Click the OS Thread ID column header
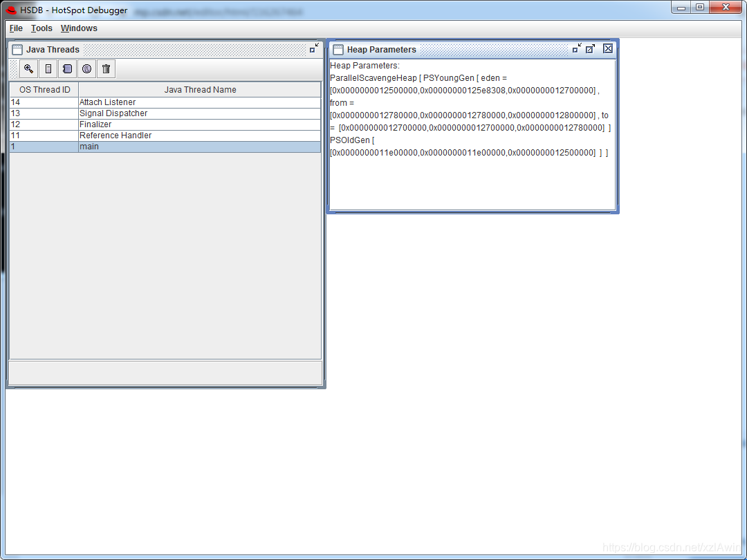The image size is (747, 560). [43, 89]
